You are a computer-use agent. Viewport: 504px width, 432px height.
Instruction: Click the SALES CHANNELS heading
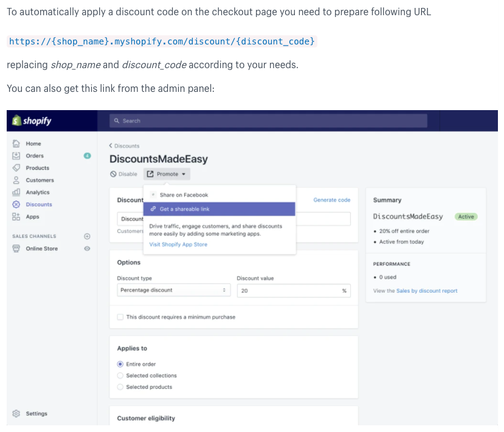coord(34,236)
